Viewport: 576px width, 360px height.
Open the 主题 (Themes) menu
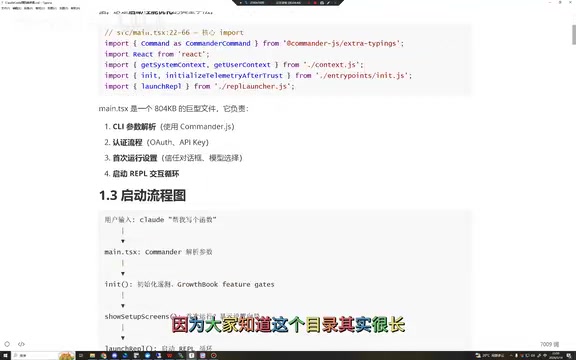click(64, 8)
